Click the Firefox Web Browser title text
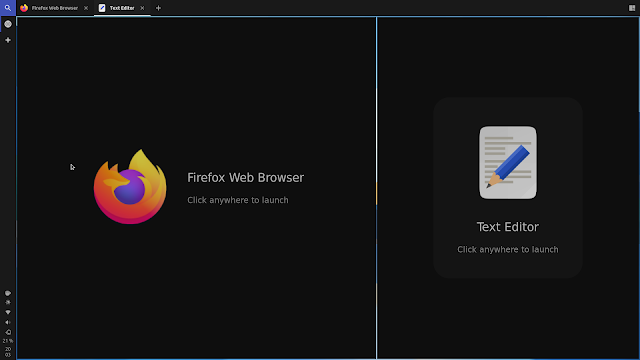The height and width of the screenshot is (360, 640). pos(245,178)
